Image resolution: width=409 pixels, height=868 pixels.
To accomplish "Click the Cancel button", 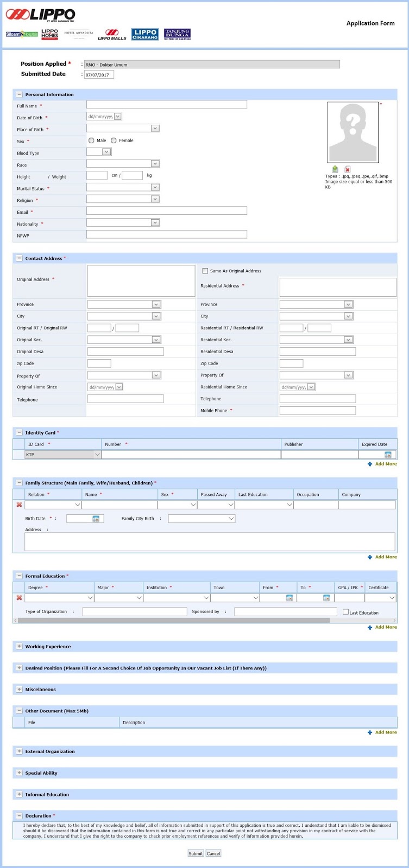I will click(213, 853).
